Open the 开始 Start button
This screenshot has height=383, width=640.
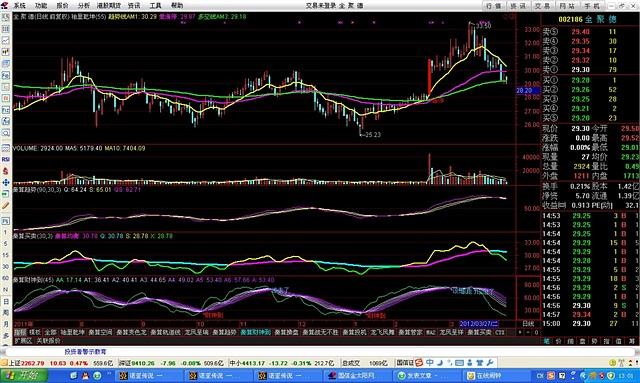(x=24, y=375)
